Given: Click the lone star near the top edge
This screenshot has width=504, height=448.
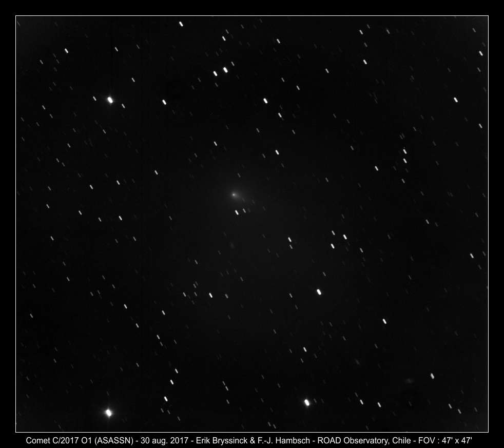Looking at the screenshot, I should click(x=181, y=24).
